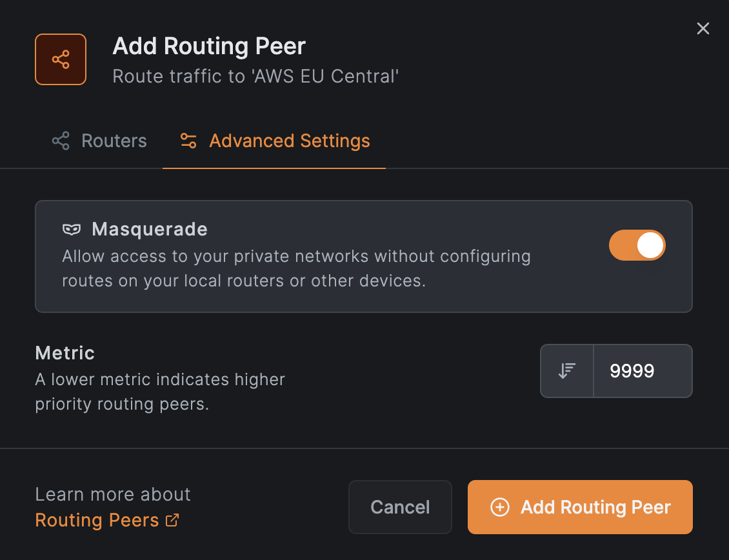Toggle the Masquerade switch off
Viewport: 729px width, 560px height.
[637, 245]
